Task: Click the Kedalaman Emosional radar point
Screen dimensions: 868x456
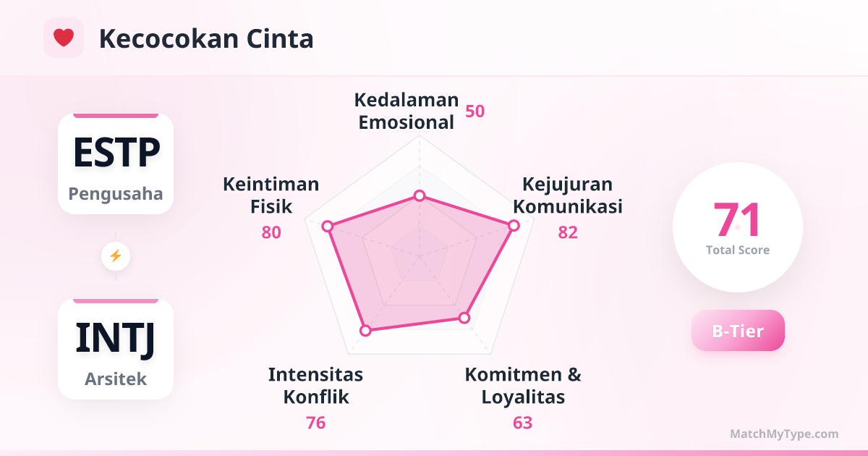Action: pos(419,196)
